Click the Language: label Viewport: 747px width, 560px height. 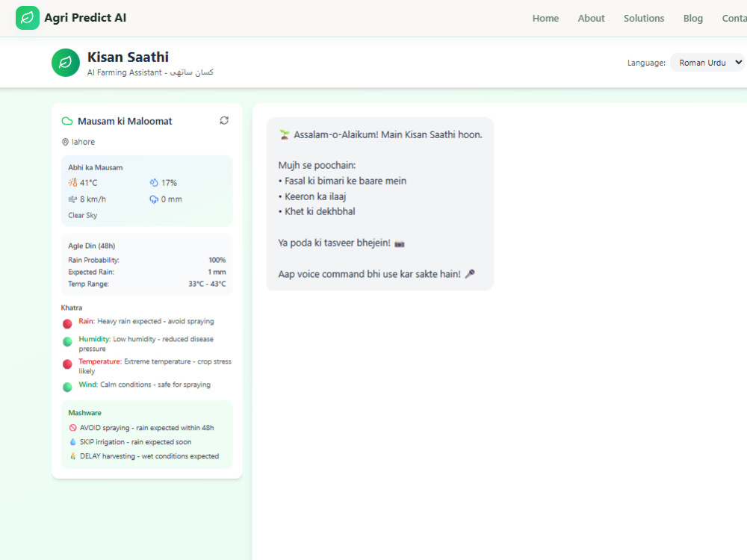[x=646, y=63]
